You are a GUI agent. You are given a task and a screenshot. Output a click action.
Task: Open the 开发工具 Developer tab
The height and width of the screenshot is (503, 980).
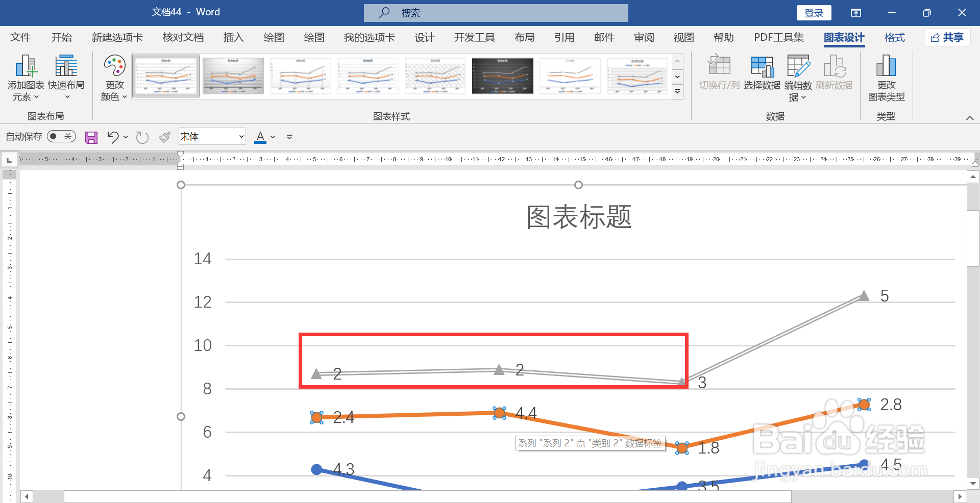tap(475, 37)
